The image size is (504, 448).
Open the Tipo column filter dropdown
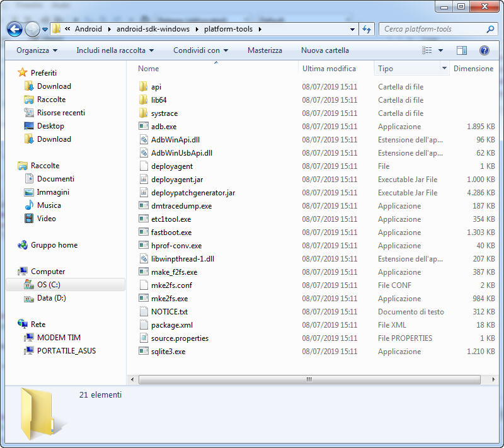[444, 68]
